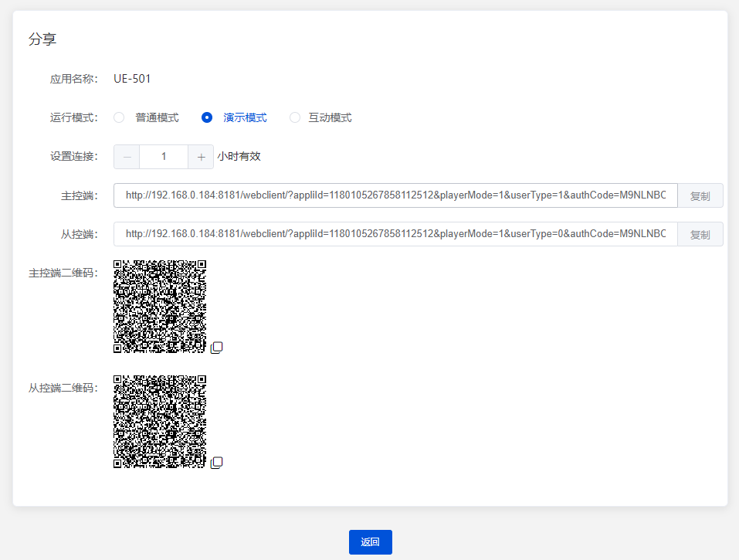Screen dimensions: 739x560
Task: Click the 主控端 URL input field
Action: 395,195
